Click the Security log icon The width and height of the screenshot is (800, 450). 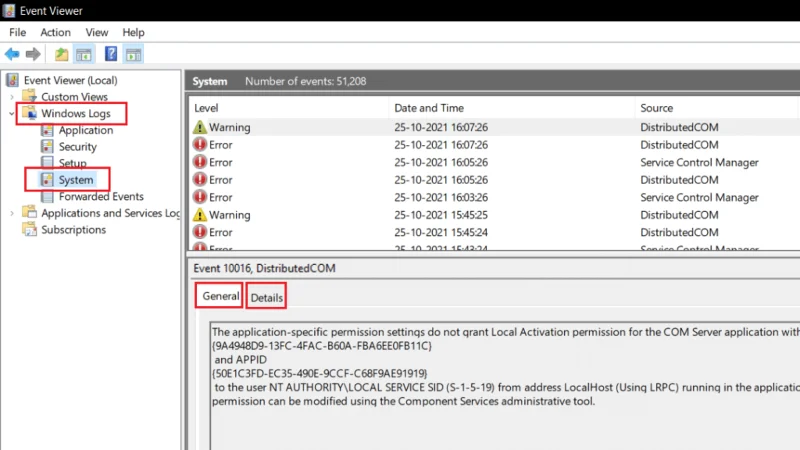[x=47, y=146]
